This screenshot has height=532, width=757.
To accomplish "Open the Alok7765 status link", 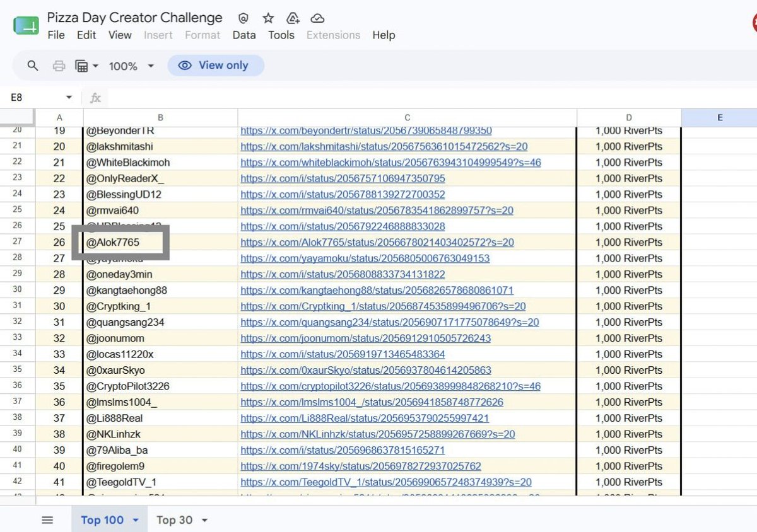I will point(377,243).
